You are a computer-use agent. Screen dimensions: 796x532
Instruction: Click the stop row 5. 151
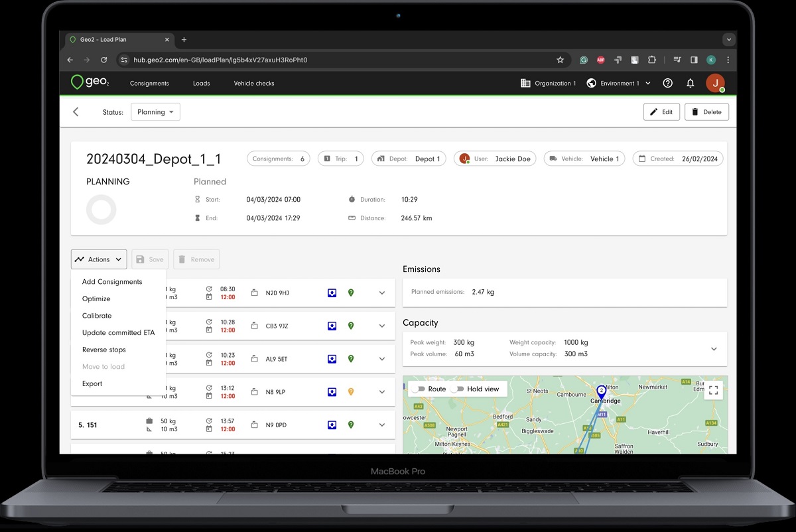click(x=233, y=425)
